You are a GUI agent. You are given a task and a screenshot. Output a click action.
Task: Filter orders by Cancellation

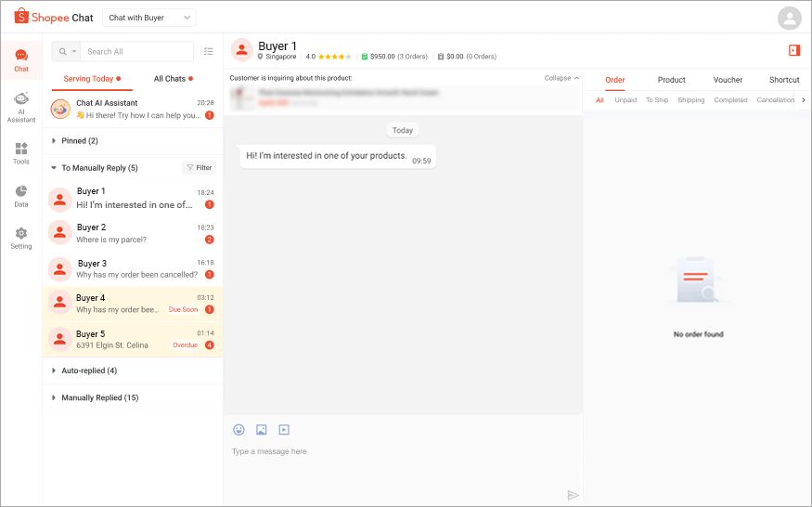click(775, 100)
